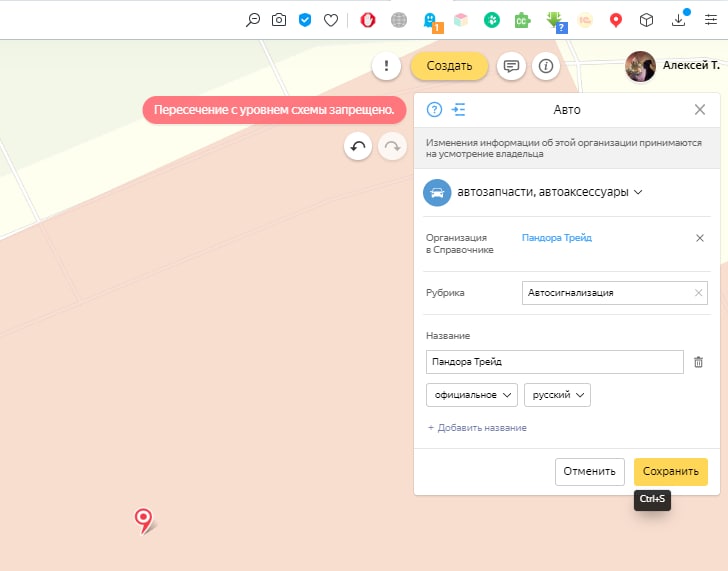Click the collapse-panel list icon
This screenshot has width=728, height=571.
[x=458, y=110]
